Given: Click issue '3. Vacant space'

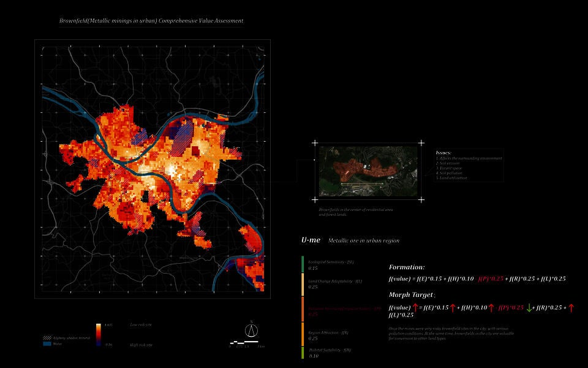Looking at the screenshot, I should [x=449, y=168].
